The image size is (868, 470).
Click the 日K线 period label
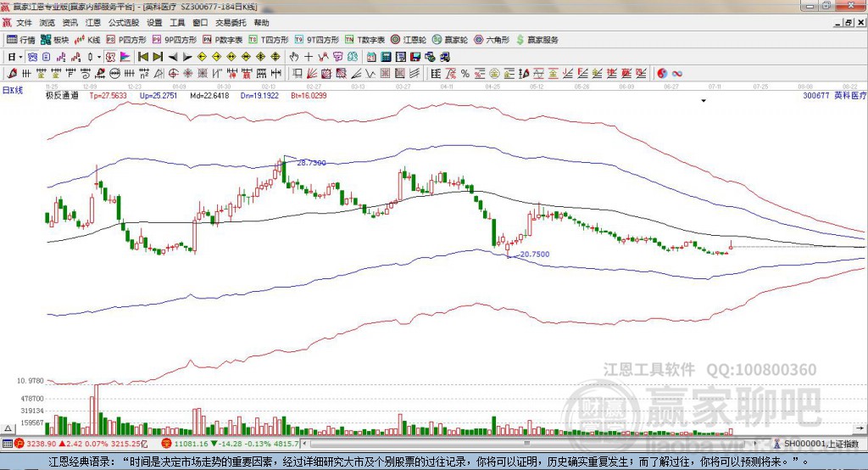click(13, 90)
